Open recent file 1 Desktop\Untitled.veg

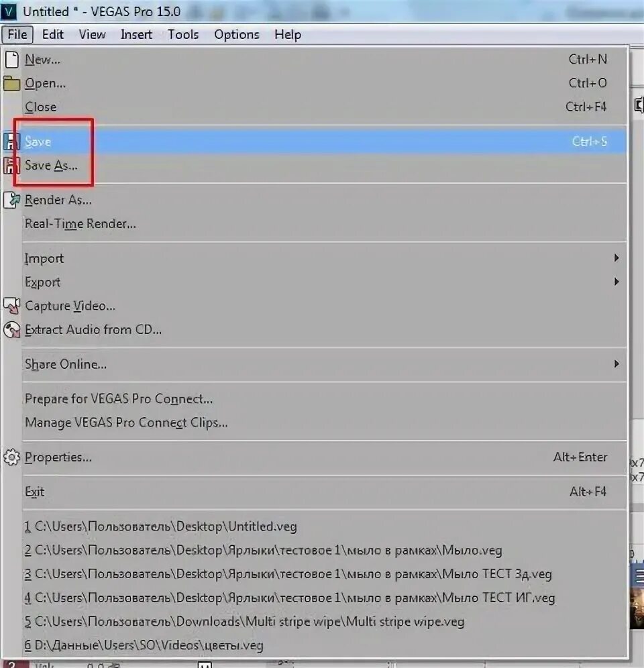coord(315,526)
